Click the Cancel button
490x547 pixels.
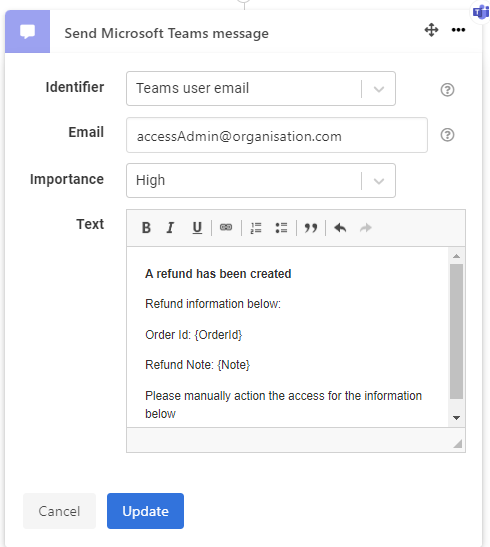pos(59,511)
